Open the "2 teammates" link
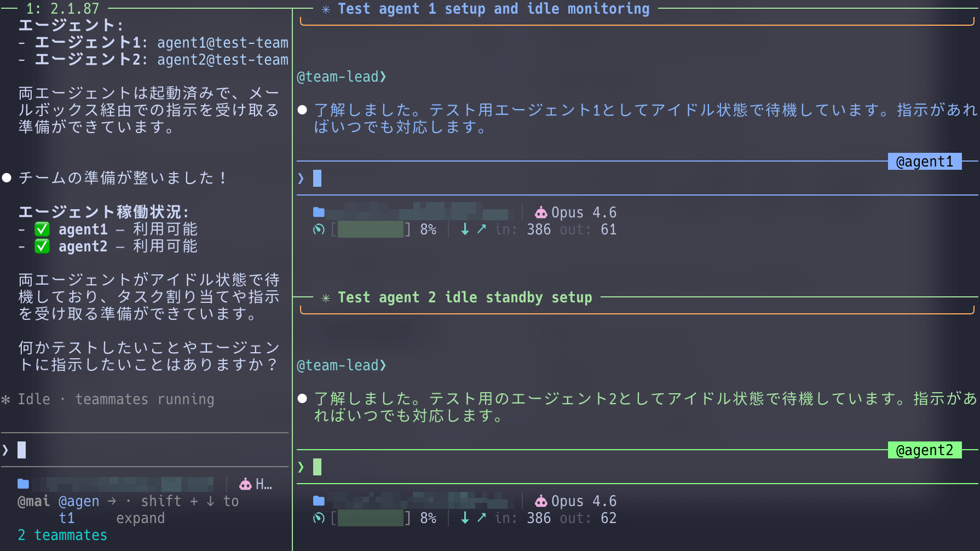This screenshot has height=551, width=980. (x=62, y=535)
